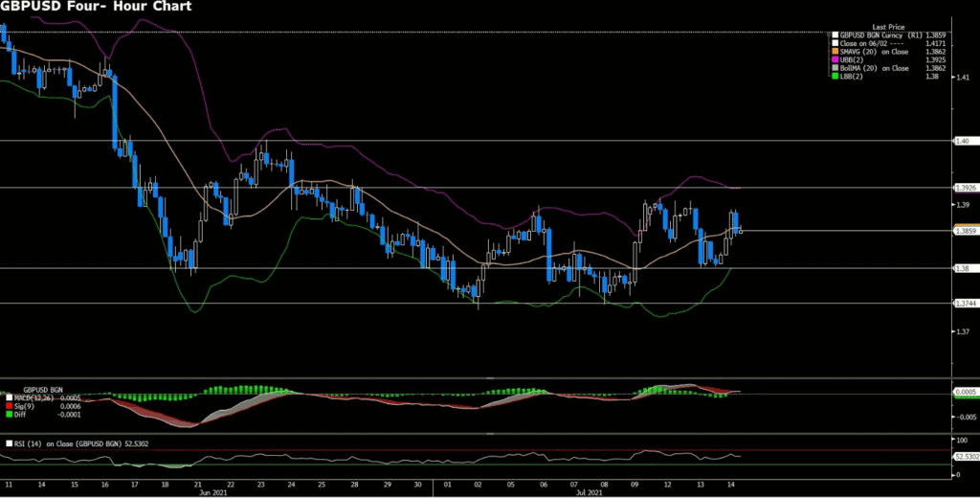980x498 pixels.
Task: Click the 1.37 price axis label
Action: tap(961, 332)
